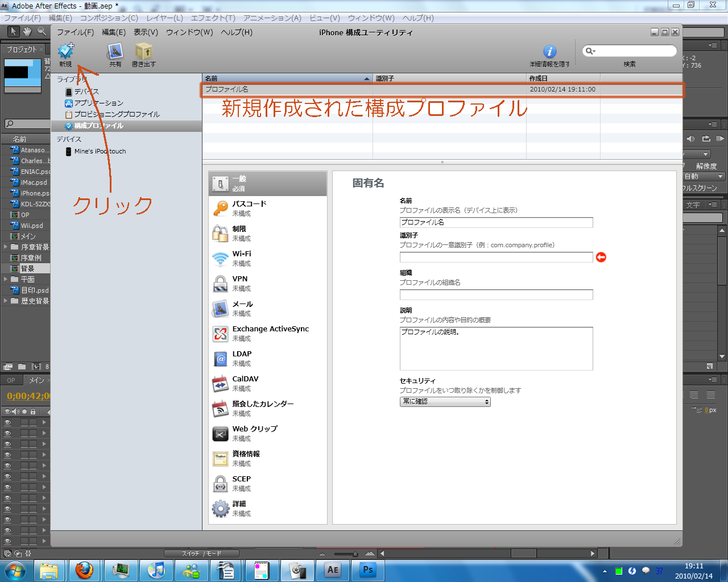The image size is (728, 582).
Task: Click the After Effects timecode 0;00;42 display
Action: pyautogui.click(x=28, y=396)
